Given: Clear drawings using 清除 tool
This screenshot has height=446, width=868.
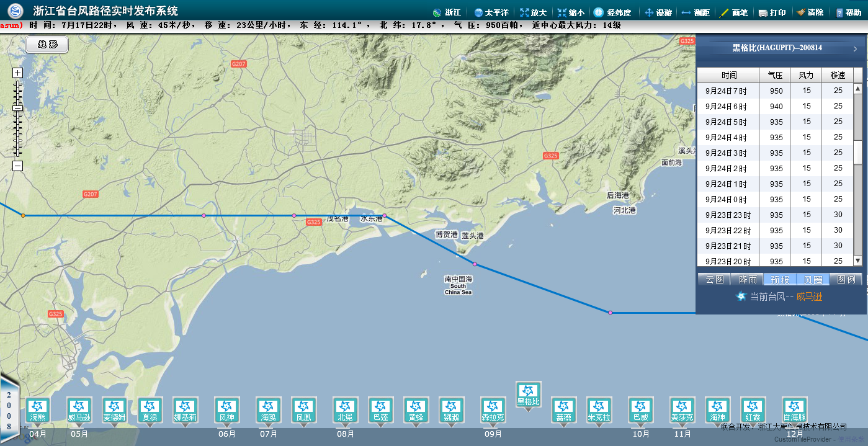Looking at the screenshot, I should 810,12.
